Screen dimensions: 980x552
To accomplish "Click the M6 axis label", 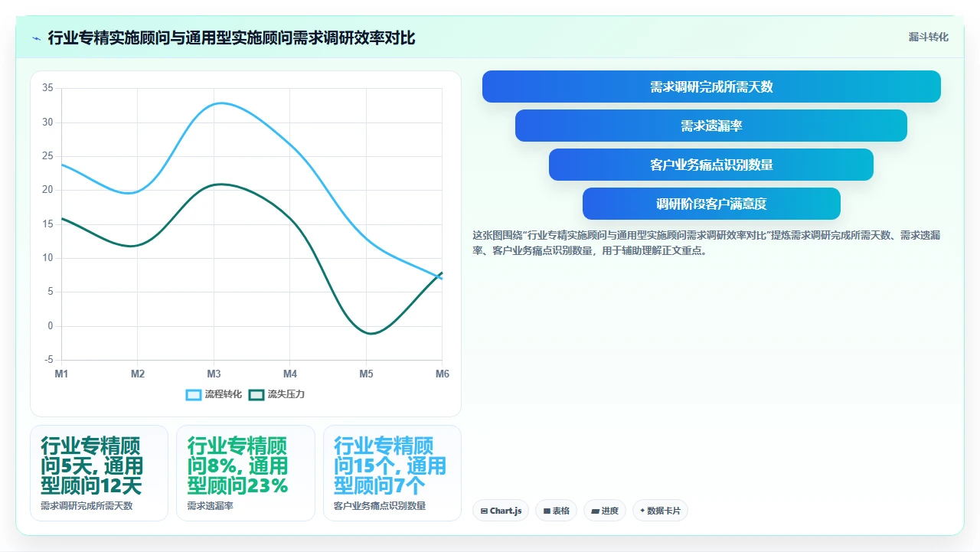I will point(443,374).
